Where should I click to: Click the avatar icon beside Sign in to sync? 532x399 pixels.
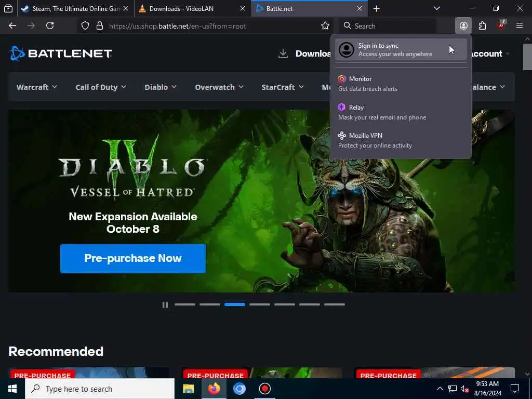pyautogui.click(x=347, y=50)
